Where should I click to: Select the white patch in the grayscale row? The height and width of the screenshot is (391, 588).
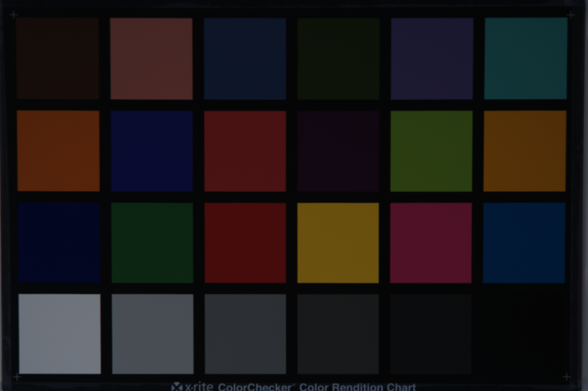(60, 334)
